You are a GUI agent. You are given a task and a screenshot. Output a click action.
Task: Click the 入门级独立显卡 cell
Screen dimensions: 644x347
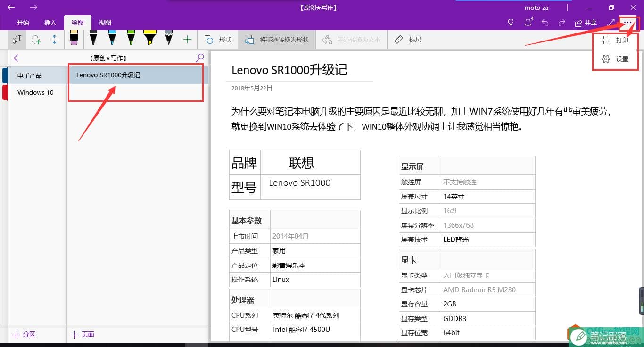pyautogui.click(x=488, y=275)
